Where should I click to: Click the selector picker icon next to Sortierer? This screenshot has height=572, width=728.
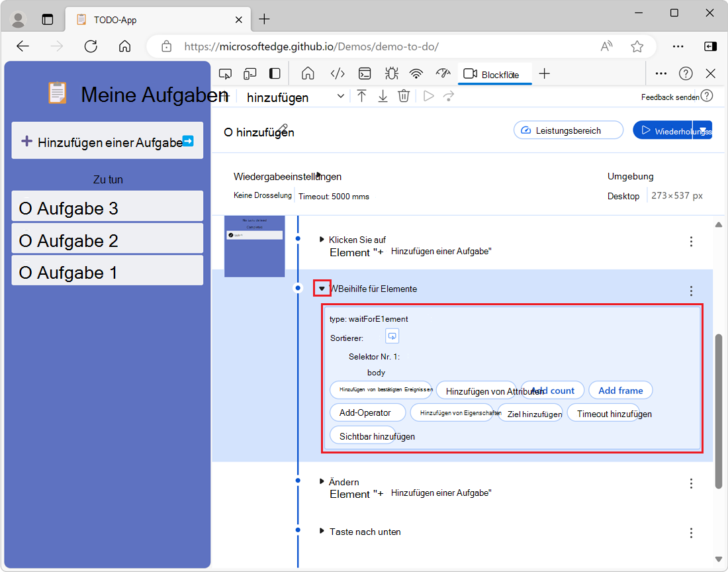tap(392, 336)
